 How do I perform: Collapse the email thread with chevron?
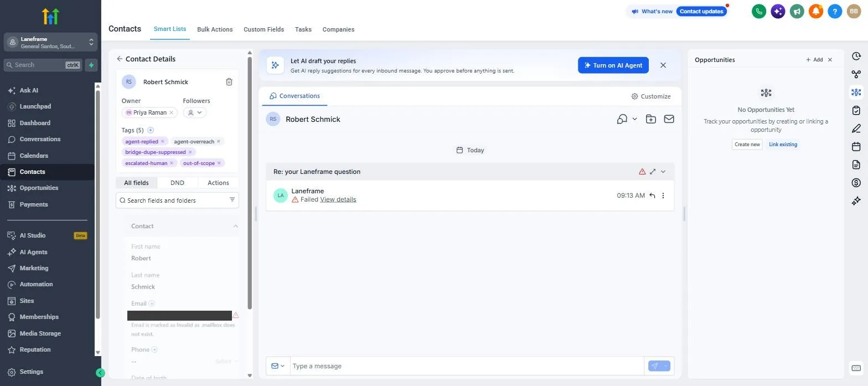coord(663,172)
